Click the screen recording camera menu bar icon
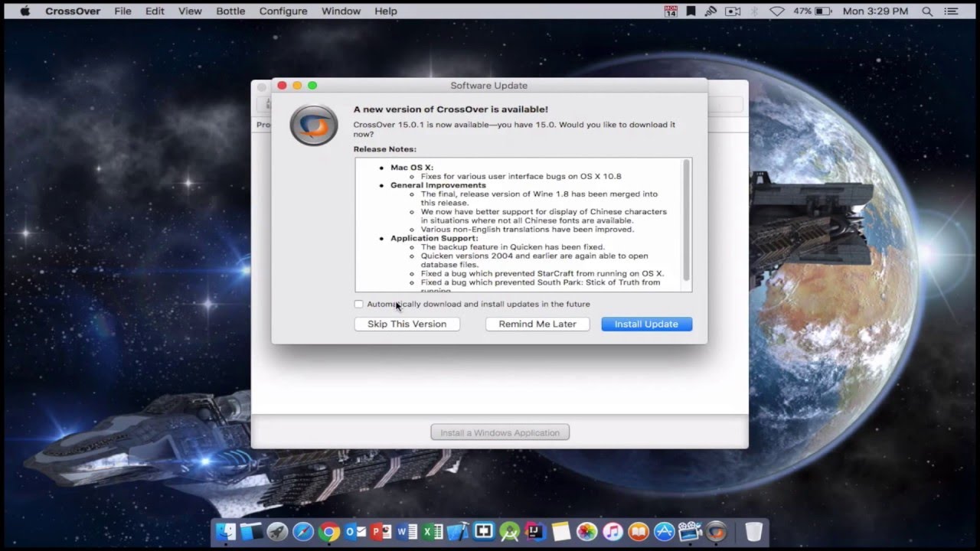This screenshot has height=551, width=980. click(x=733, y=11)
